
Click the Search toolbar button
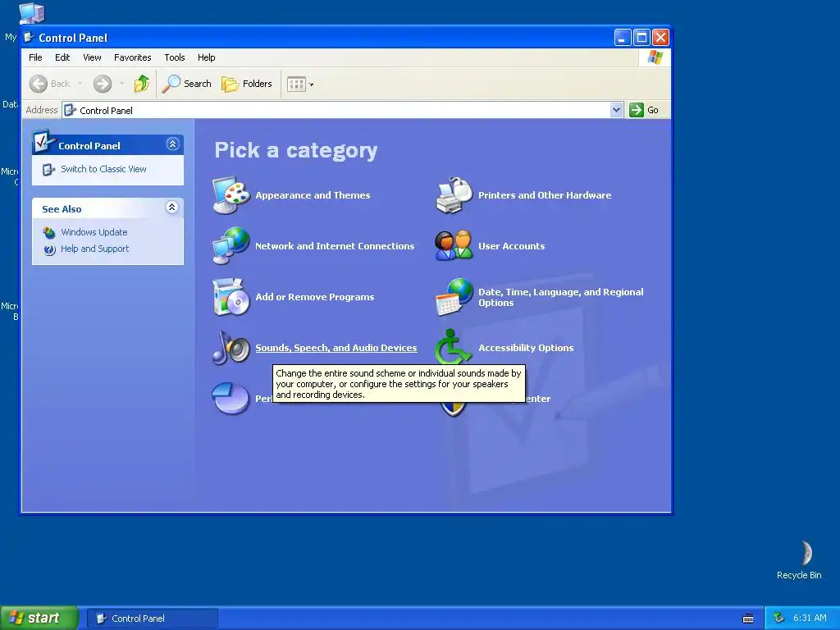tap(186, 84)
